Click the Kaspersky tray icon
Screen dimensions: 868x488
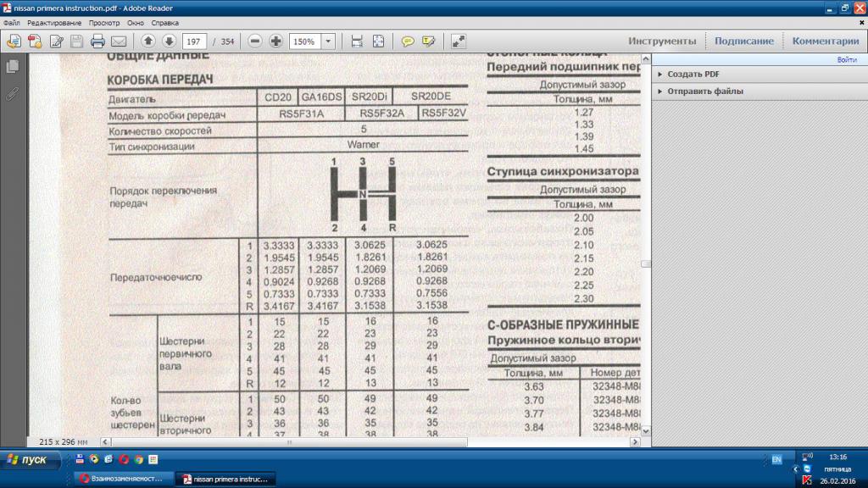pos(807,480)
